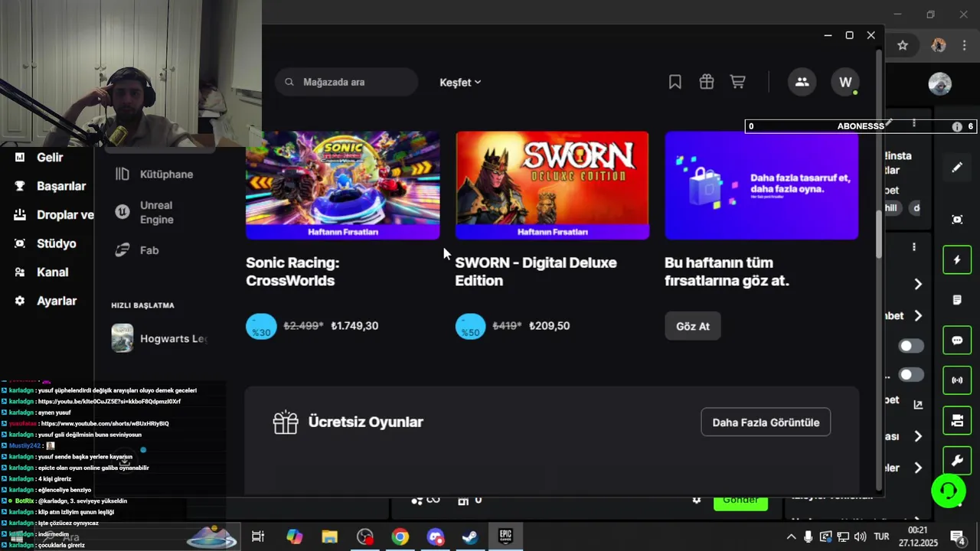The width and height of the screenshot is (980, 551).
Task: Open the SWORN Deluxe Edition thumbnail
Action: click(552, 184)
